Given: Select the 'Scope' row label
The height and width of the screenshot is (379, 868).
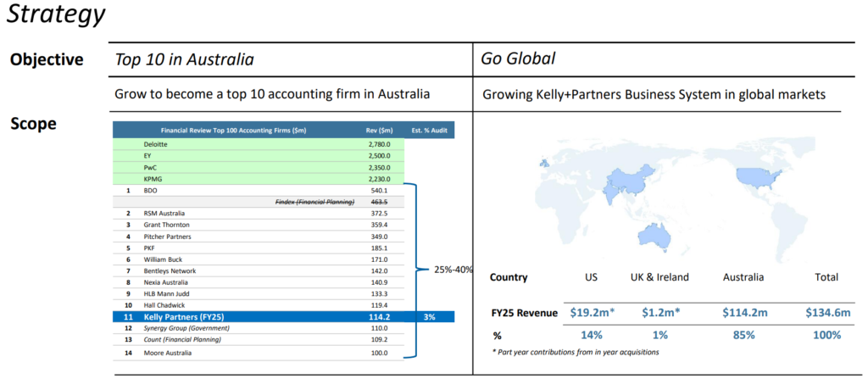Looking at the screenshot, I should (x=33, y=124).
